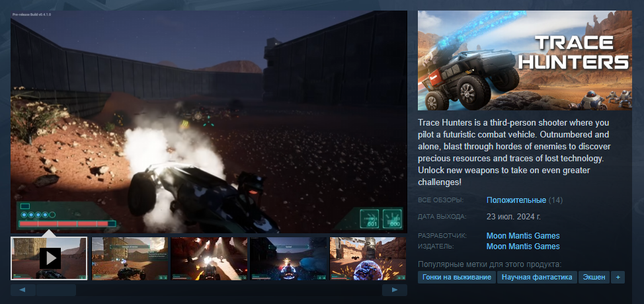The height and width of the screenshot is (304, 644).
Task: Click the release date 23 июл. 2024 г.
Action: (x=513, y=217)
